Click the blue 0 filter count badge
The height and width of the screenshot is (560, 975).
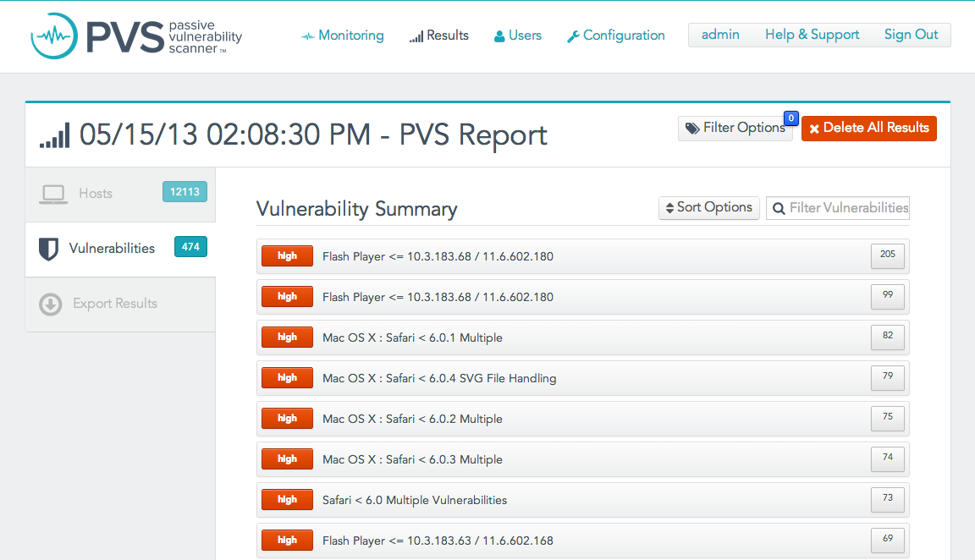point(791,118)
